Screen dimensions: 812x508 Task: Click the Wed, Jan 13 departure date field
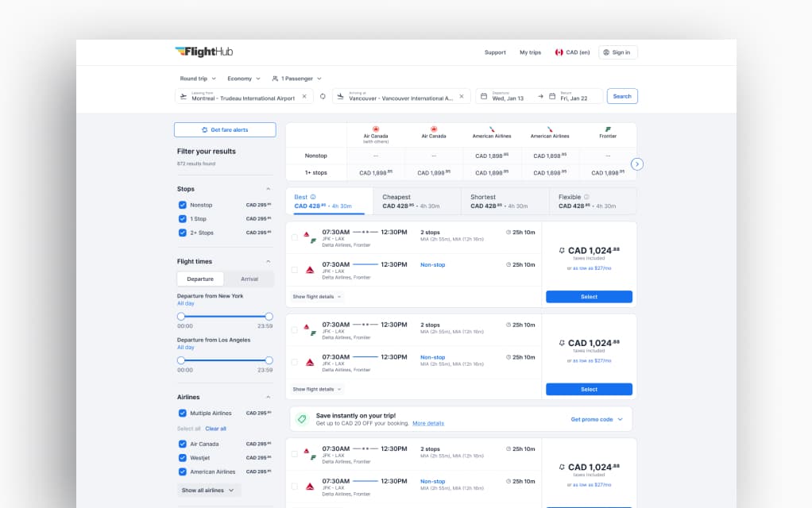click(x=508, y=96)
